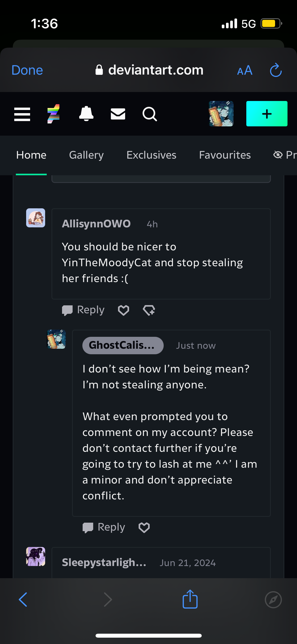The height and width of the screenshot is (644, 297).
Task: Tap the Safari reload icon
Action: [x=276, y=70]
